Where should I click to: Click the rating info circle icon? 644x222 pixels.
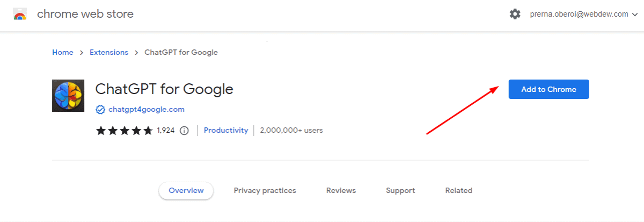point(184,131)
